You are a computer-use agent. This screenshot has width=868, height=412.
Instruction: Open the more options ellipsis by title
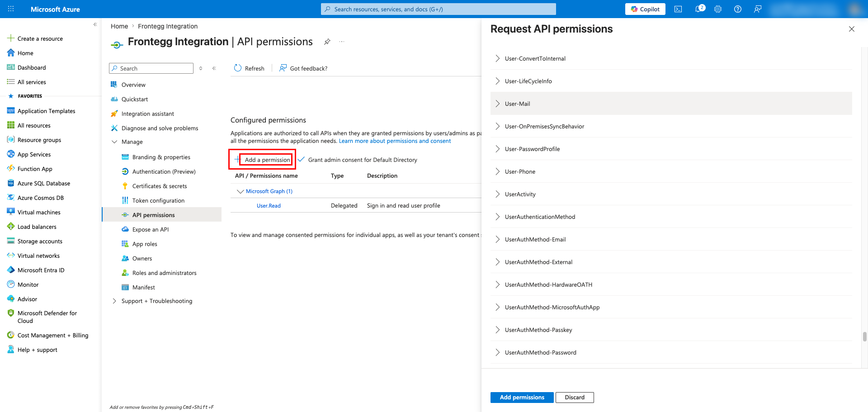coord(342,42)
